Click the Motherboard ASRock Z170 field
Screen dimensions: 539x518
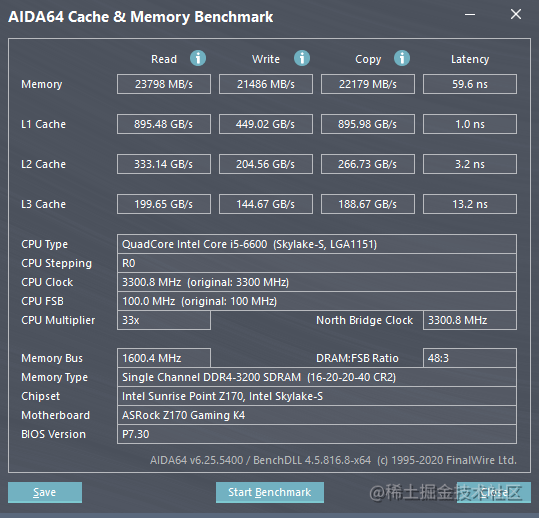pos(317,415)
